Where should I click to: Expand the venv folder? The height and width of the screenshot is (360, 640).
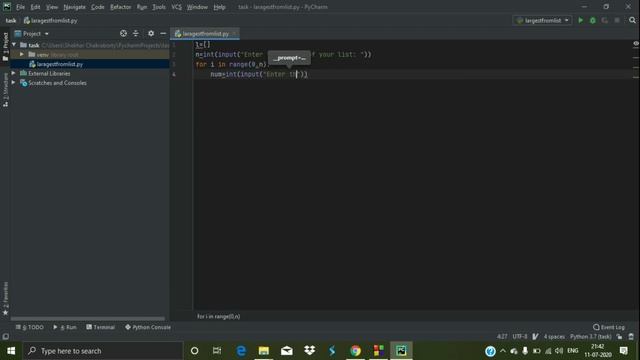click(x=22, y=54)
